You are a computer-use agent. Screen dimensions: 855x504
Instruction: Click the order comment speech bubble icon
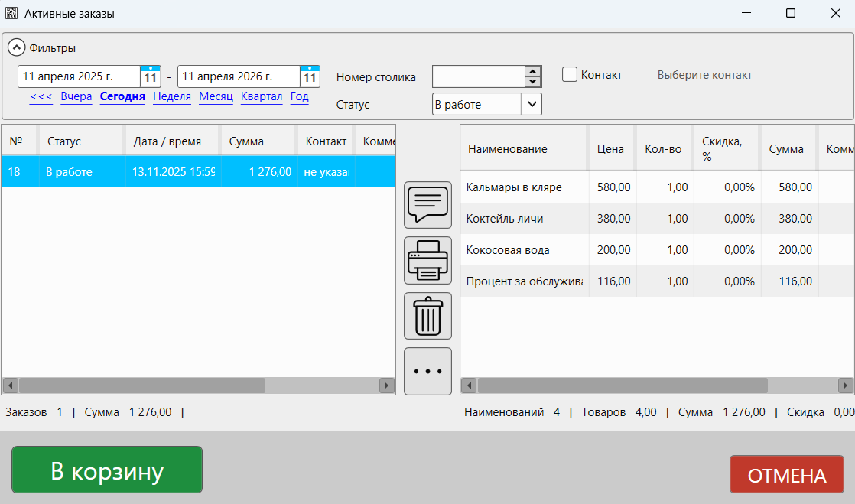pos(427,204)
